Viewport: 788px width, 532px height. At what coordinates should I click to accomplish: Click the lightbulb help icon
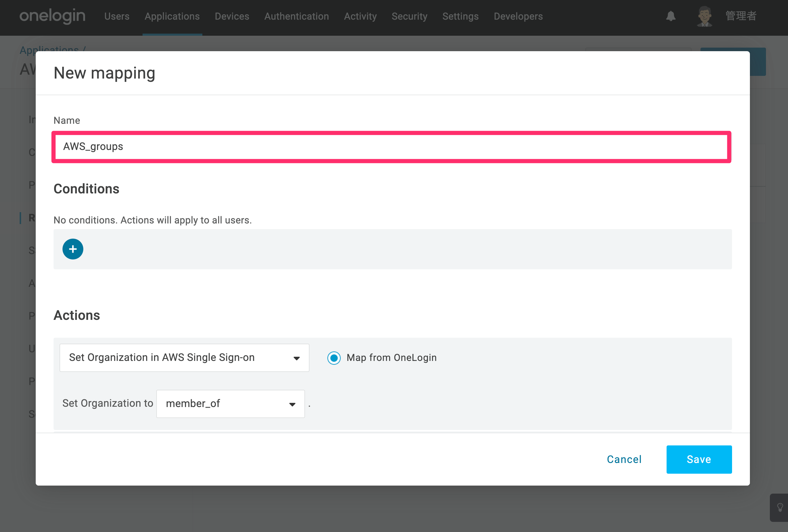(780, 507)
